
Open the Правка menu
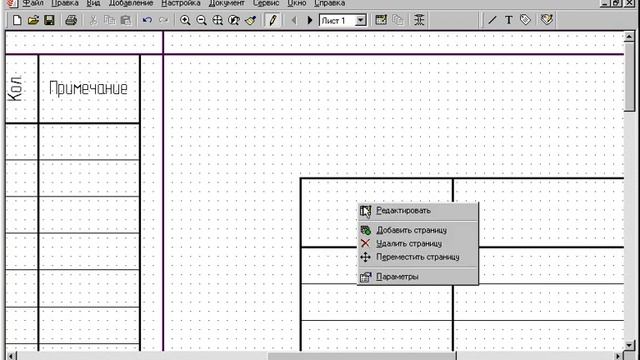pyautogui.click(x=65, y=3)
